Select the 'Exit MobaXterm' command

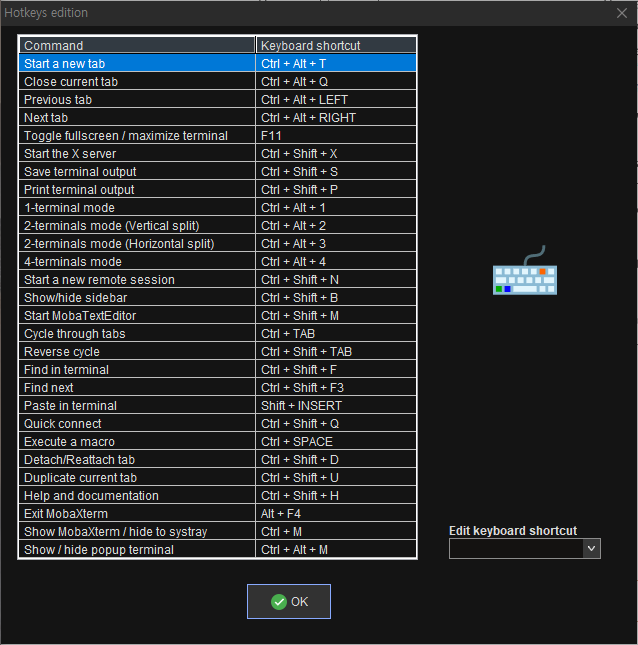click(x=137, y=513)
